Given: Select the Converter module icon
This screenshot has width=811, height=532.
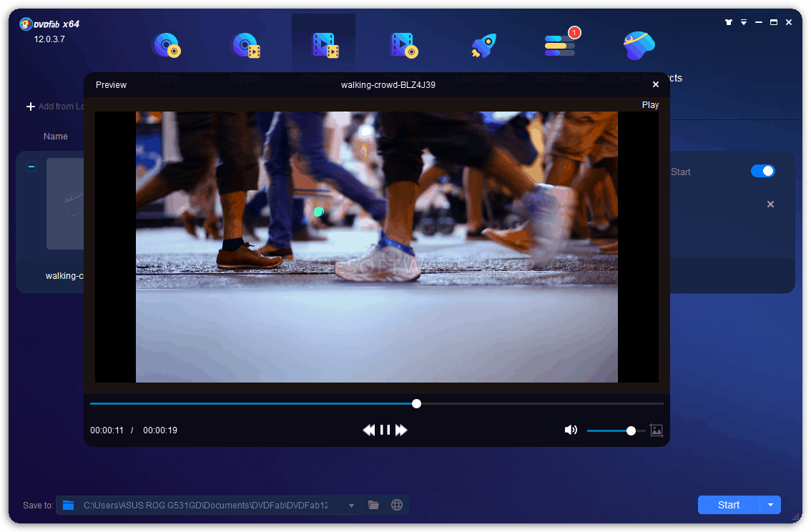Looking at the screenshot, I should pyautogui.click(x=325, y=45).
